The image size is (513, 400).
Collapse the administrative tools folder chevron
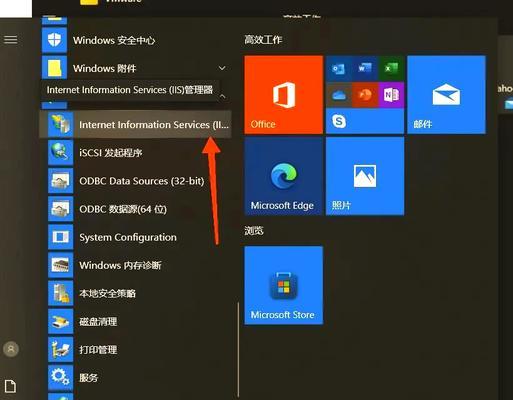click(223, 96)
